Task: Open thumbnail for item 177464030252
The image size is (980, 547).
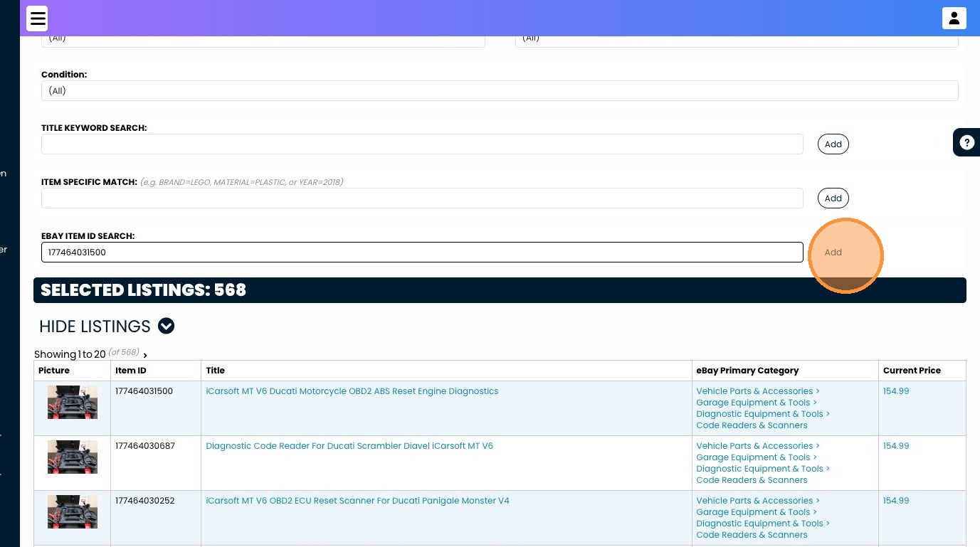Action: pyautogui.click(x=73, y=512)
